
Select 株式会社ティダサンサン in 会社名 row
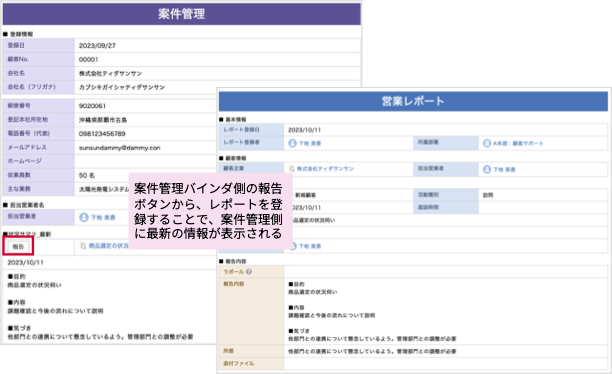click(x=110, y=73)
